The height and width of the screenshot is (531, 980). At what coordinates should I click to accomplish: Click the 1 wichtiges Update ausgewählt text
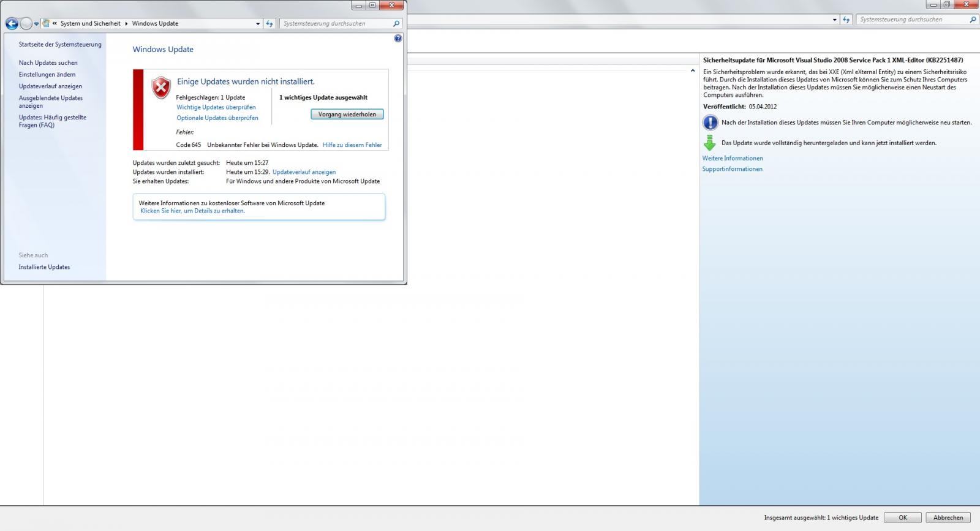pyautogui.click(x=323, y=97)
